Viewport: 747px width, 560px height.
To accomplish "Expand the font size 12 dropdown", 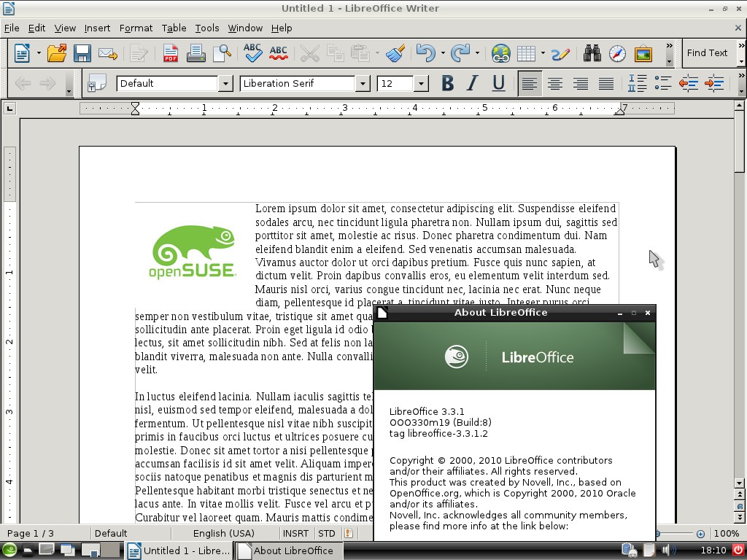I will (421, 84).
